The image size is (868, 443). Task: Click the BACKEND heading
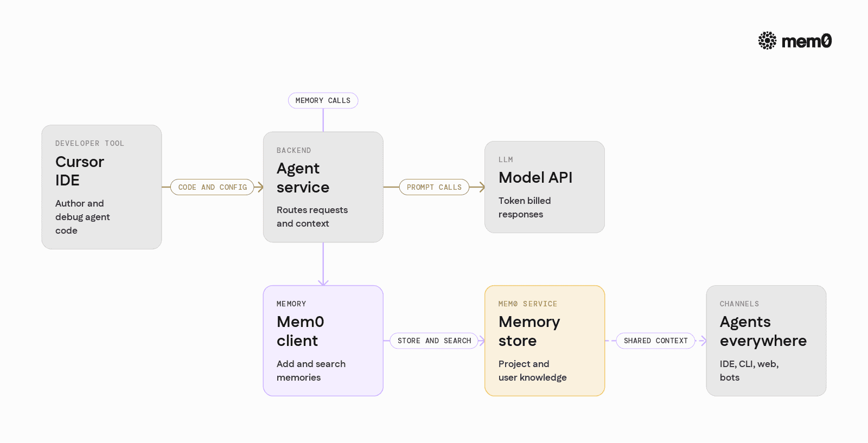293,150
